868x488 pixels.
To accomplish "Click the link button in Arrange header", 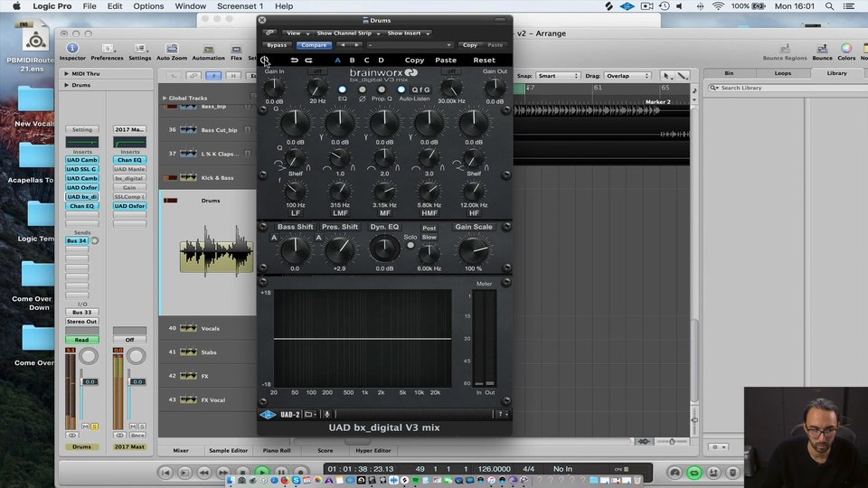I will pyautogui.click(x=193, y=76).
